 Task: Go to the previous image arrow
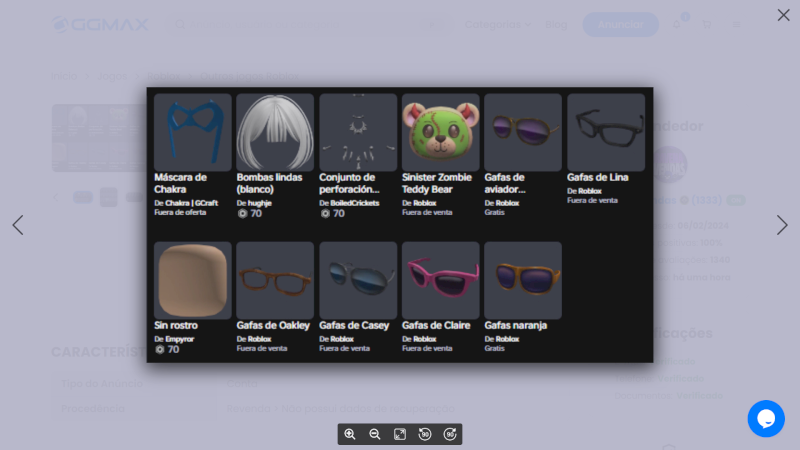coord(18,225)
